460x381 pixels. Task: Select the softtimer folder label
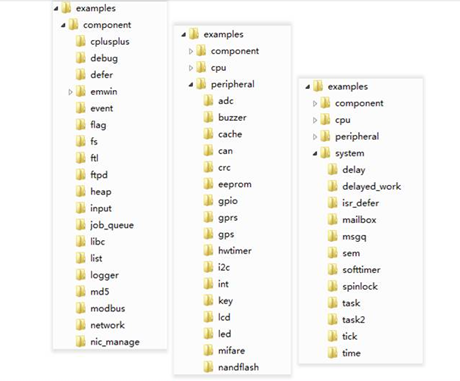[x=361, y=270]
